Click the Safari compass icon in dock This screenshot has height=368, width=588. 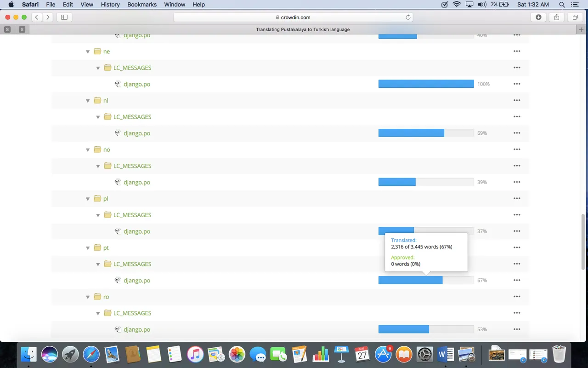(x=91, y=354)
